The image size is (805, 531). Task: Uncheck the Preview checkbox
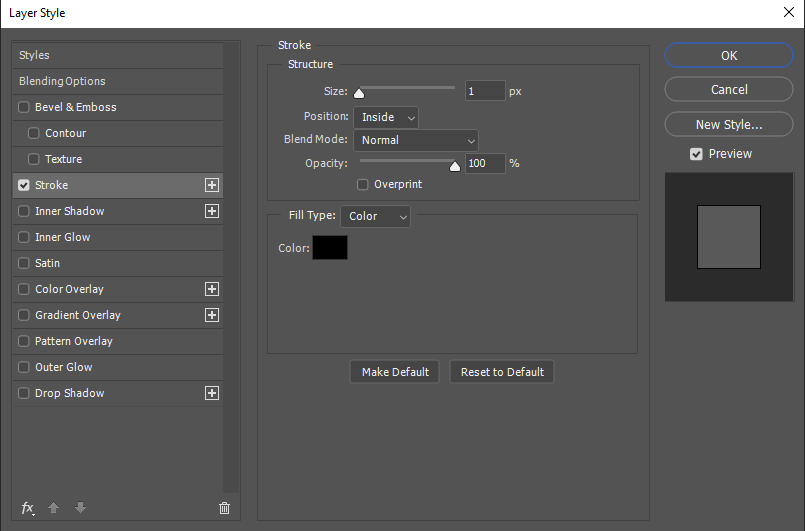click(x=696, y=154)
